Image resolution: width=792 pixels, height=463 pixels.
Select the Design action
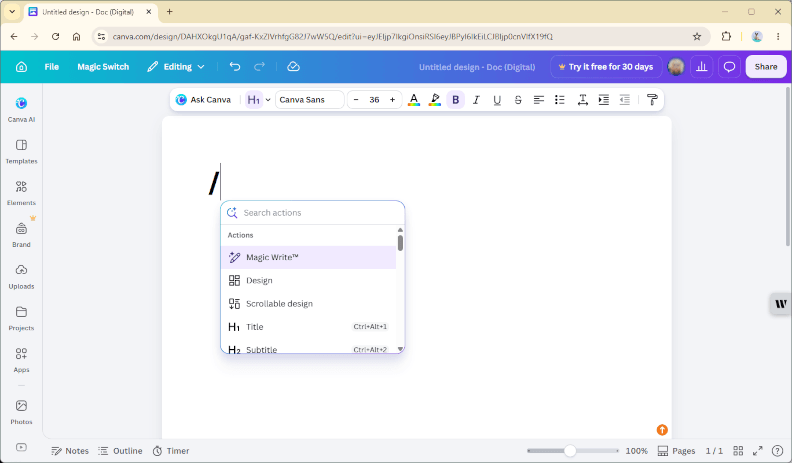(309, 280)
